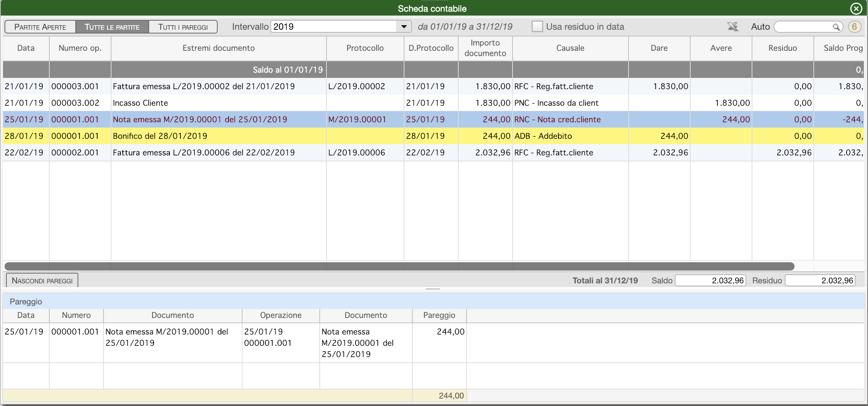Switch to Tutti i pareggi tab
The image size is (868, 406).
click(183, 27)
